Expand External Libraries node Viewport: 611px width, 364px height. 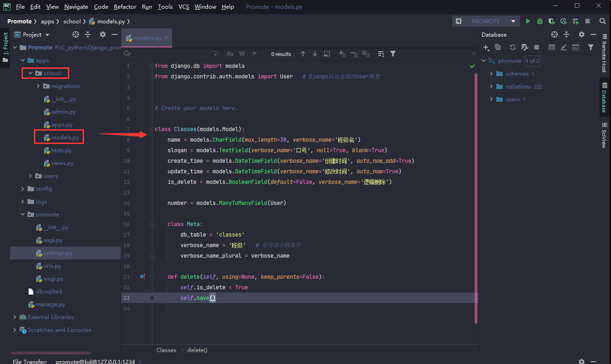pyautogui.click(x=15, y=317)
